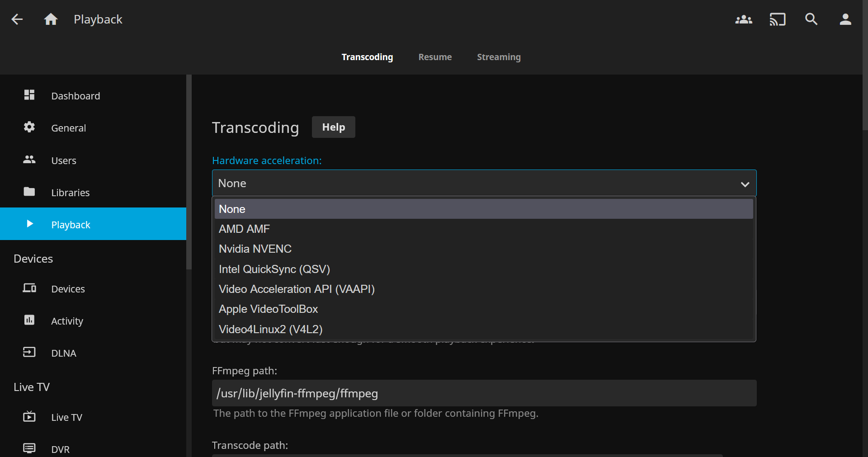Open the user profile icon
The image size is (868, 457).
(x=845, y=19)
